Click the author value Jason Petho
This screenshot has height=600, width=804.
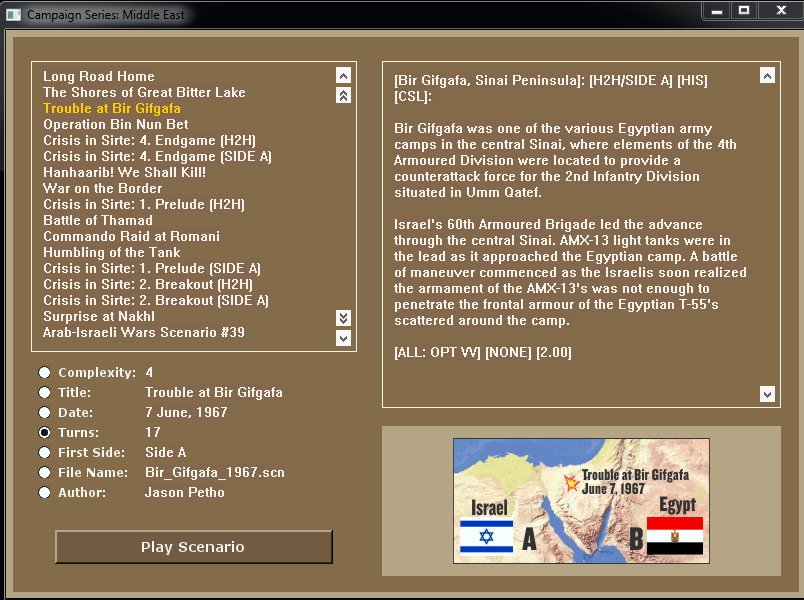[185, 492]
